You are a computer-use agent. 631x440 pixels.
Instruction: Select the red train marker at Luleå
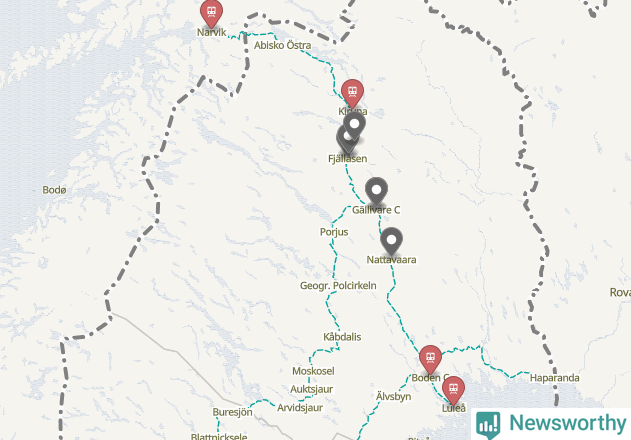pyautogui.click(x=454, y=390)
